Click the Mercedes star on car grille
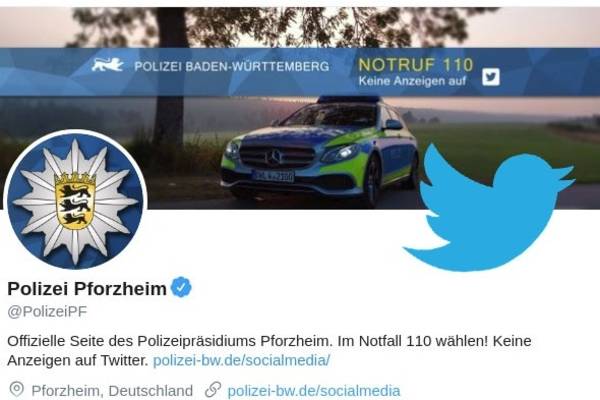 [x=274, y=157]
